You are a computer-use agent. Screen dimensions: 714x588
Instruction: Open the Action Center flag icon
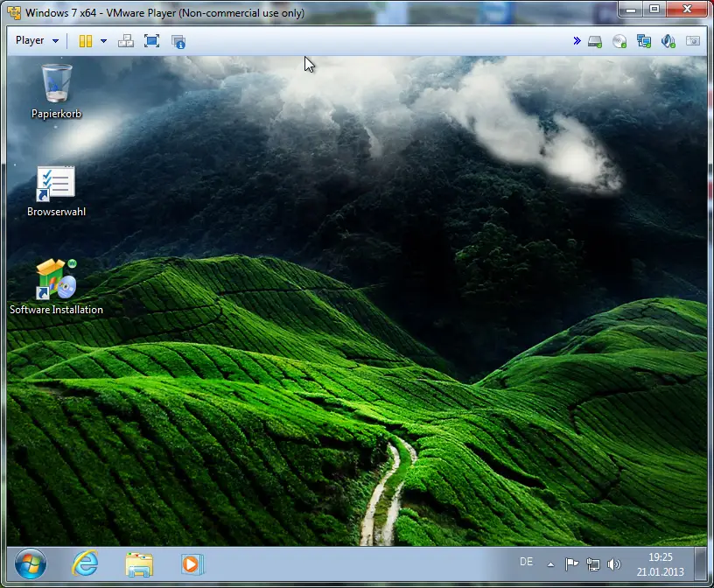point(571,564)
